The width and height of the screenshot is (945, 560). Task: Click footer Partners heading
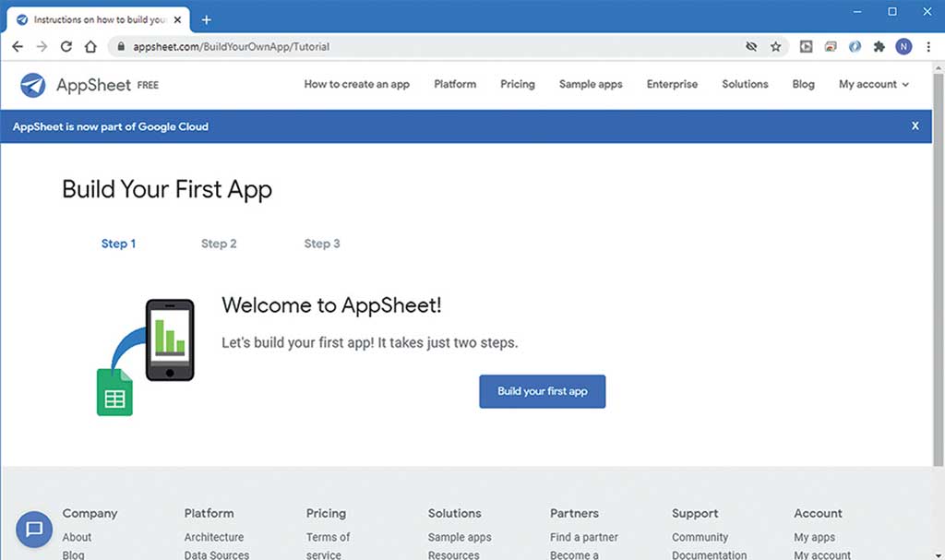(574, 513)
